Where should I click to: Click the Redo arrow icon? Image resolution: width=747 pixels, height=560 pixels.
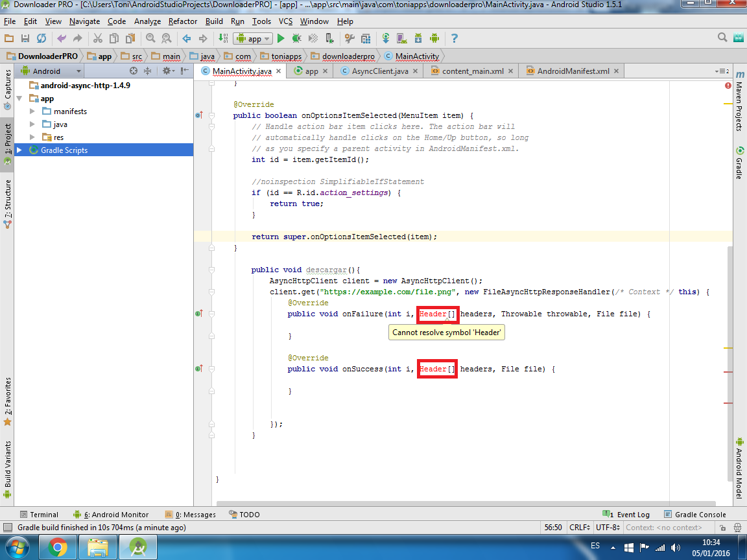[78, 39]
